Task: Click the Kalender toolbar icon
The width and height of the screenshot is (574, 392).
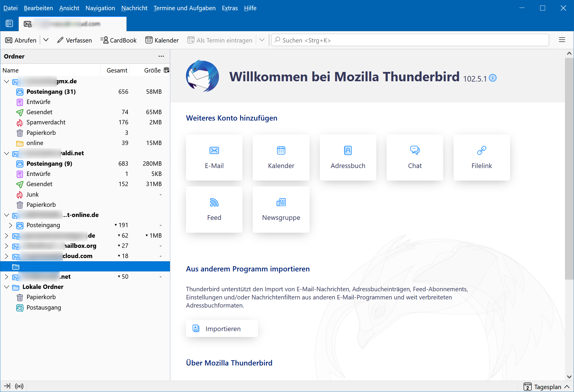Action: pyautogui.click(x=162, y=40)
